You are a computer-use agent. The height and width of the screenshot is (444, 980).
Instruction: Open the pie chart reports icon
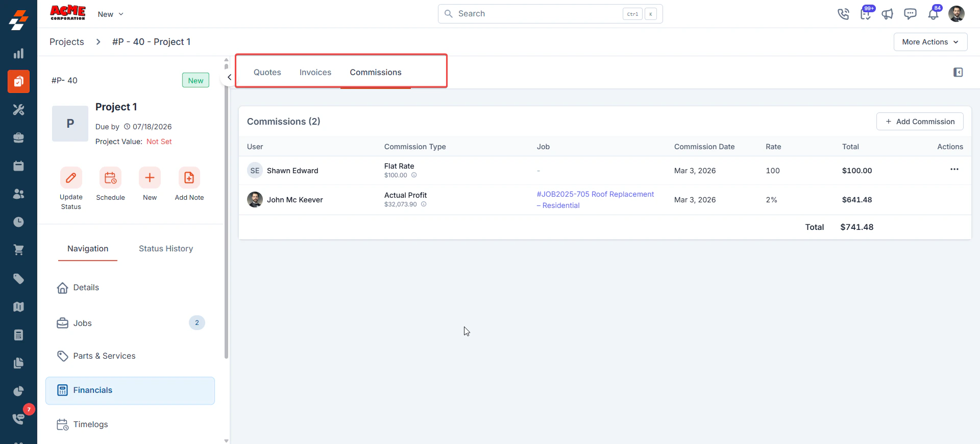click(x=18, y=391)
